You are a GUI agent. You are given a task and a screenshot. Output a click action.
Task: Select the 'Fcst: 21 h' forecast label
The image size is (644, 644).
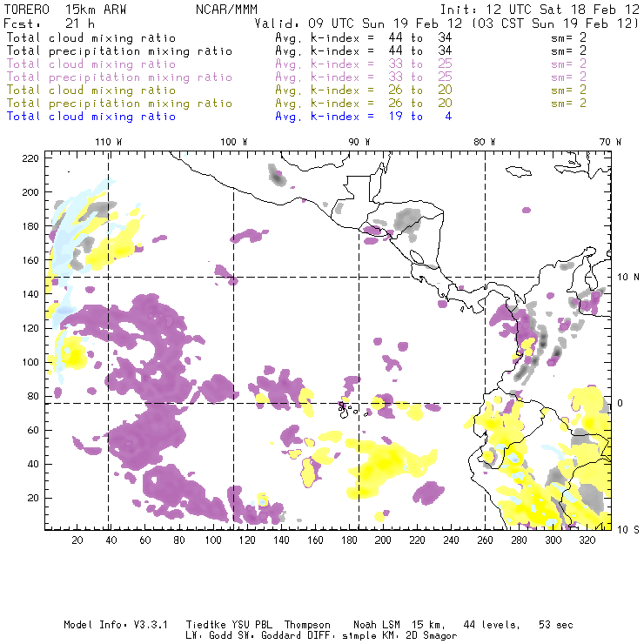(x=50, y=23)
